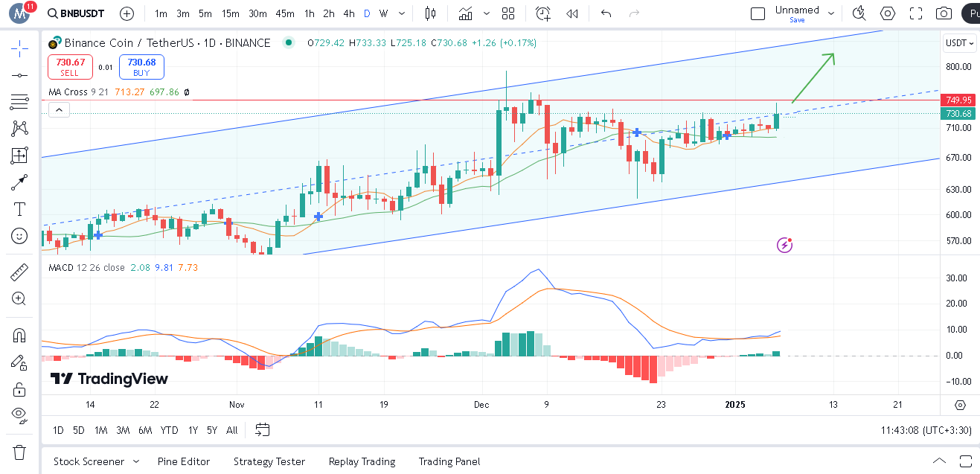Select the zoom in magnifier tool
The image size is (980, 474).
coord(19,299)
